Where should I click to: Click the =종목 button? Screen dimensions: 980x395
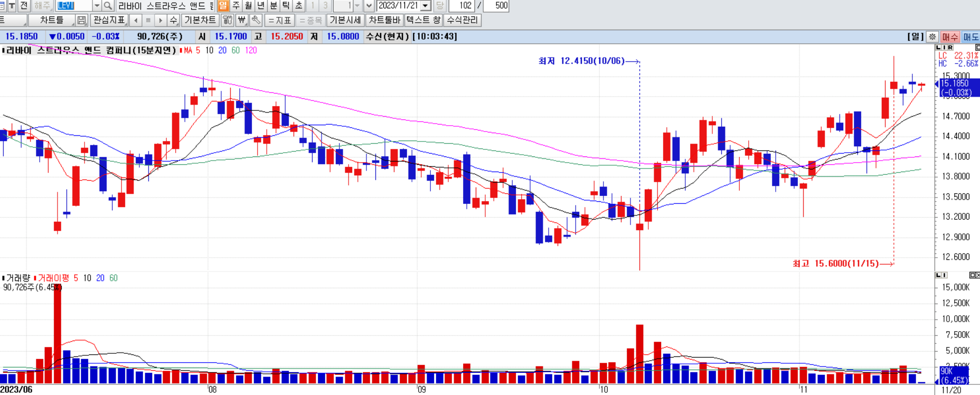click(310, 20)
